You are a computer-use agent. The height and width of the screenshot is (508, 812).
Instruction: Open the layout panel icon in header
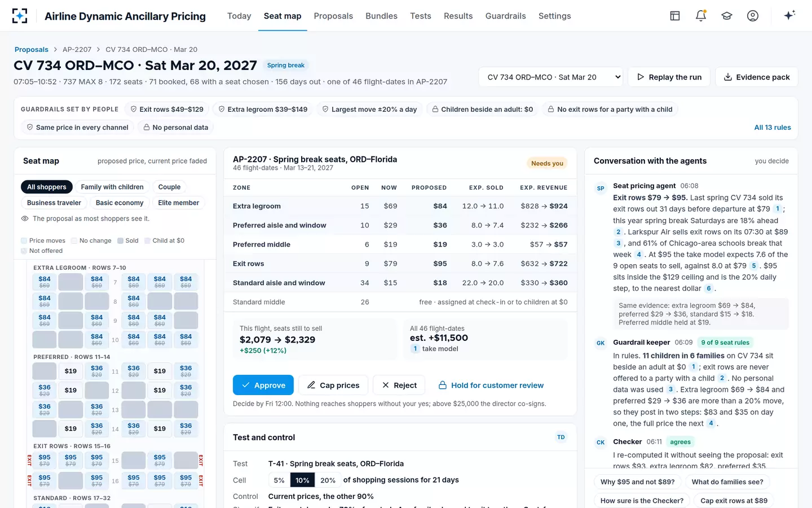(675, 16)
